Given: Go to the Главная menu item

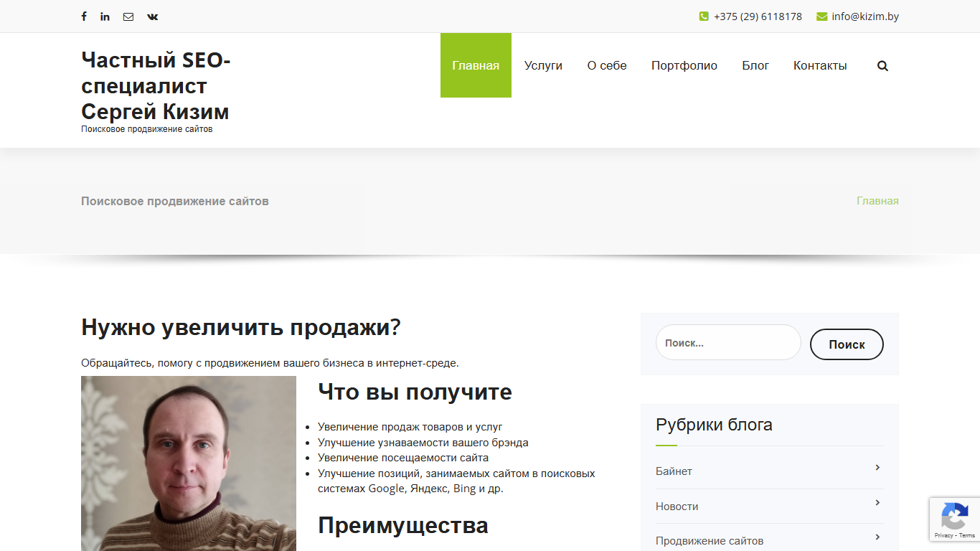Looking at the screenshot, I should (476, 65).
